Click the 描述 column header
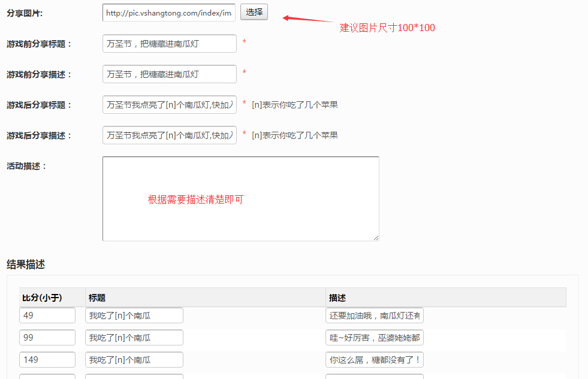Image resolution: width=588 pixels, height=379 pixels. 337,298
